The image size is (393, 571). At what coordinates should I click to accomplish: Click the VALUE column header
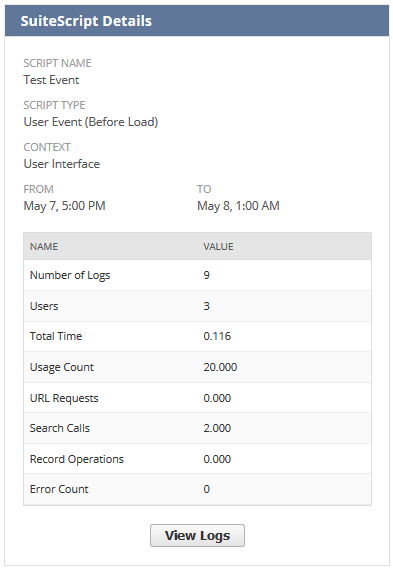pos(218,247)
